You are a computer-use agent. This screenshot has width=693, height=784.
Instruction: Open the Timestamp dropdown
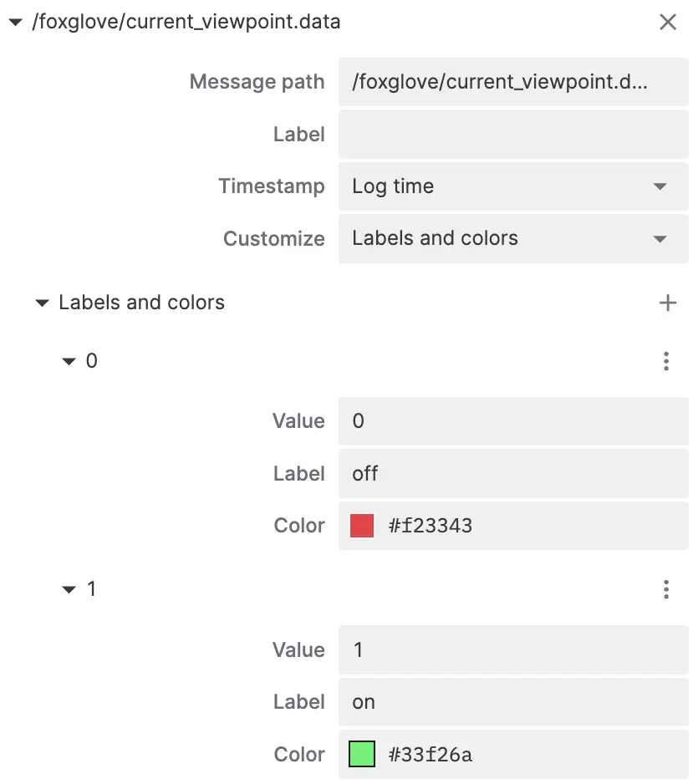point(512,186)
